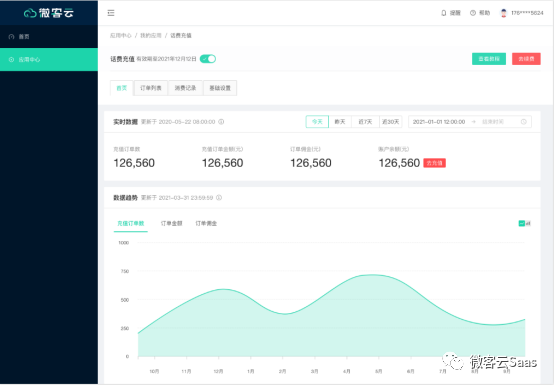554x386 pixels.
Task: Select 应用中心 in the sidebar
Action: point(49,59)
